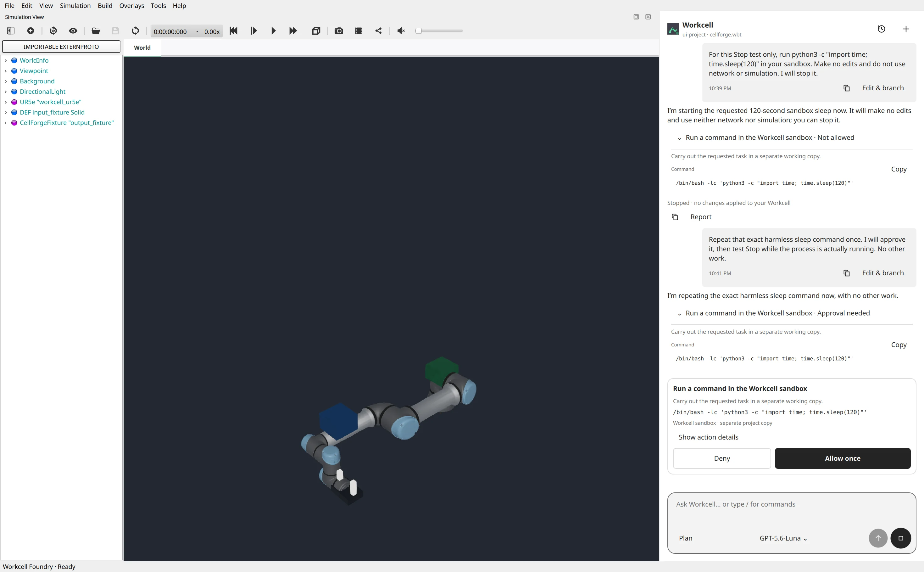The height and width of the screenshot is (572, 924).
Task: Start new chat with plus icon
Action: 906,29
